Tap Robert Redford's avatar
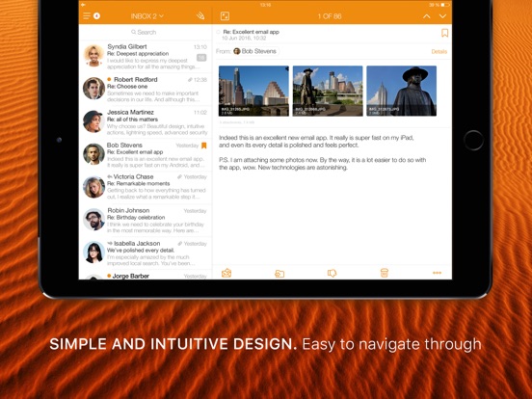 coord(93,89)
